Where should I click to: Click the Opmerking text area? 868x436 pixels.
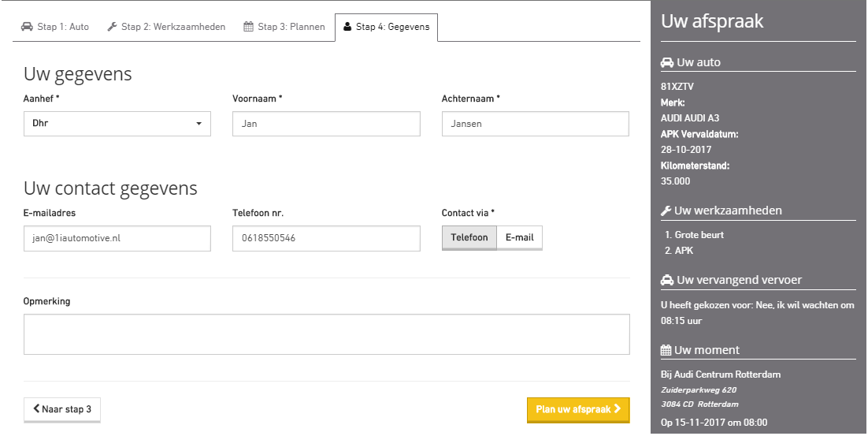click(326, 334)
